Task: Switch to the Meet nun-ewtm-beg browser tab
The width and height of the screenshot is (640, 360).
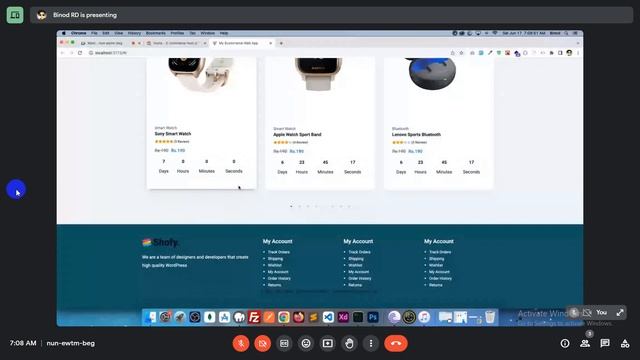Action: 107,43
